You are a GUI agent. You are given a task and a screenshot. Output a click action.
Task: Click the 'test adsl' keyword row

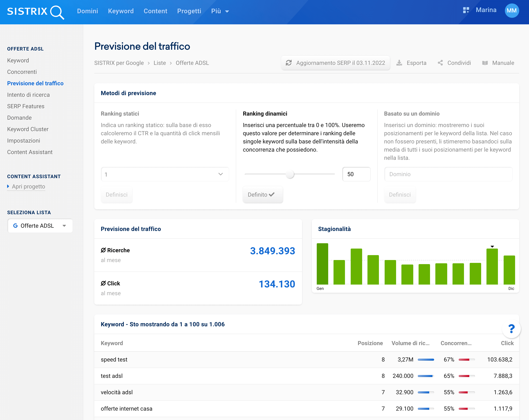(x=307, y=376)
